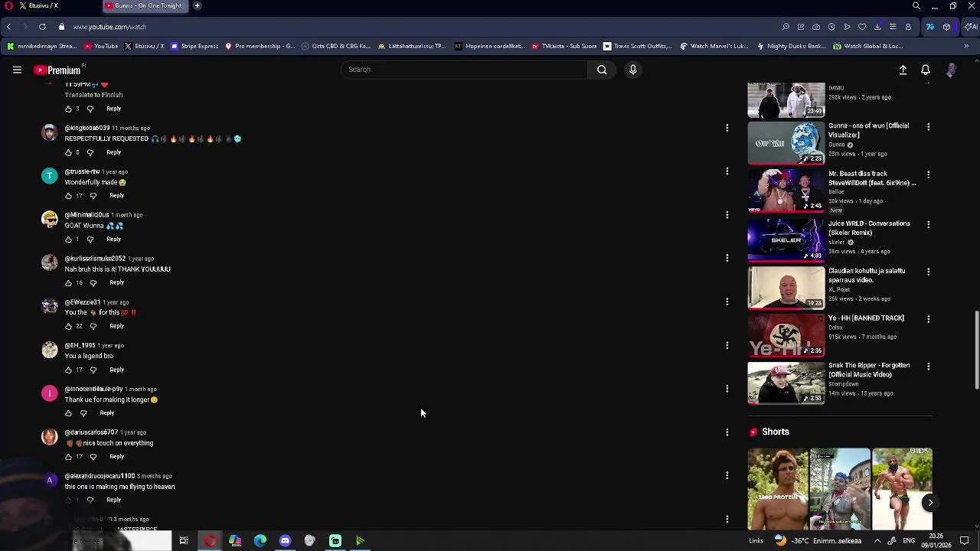The image size is (980, 551).
Task: Click the YouTube search input field
Action: tap(464, 70)
